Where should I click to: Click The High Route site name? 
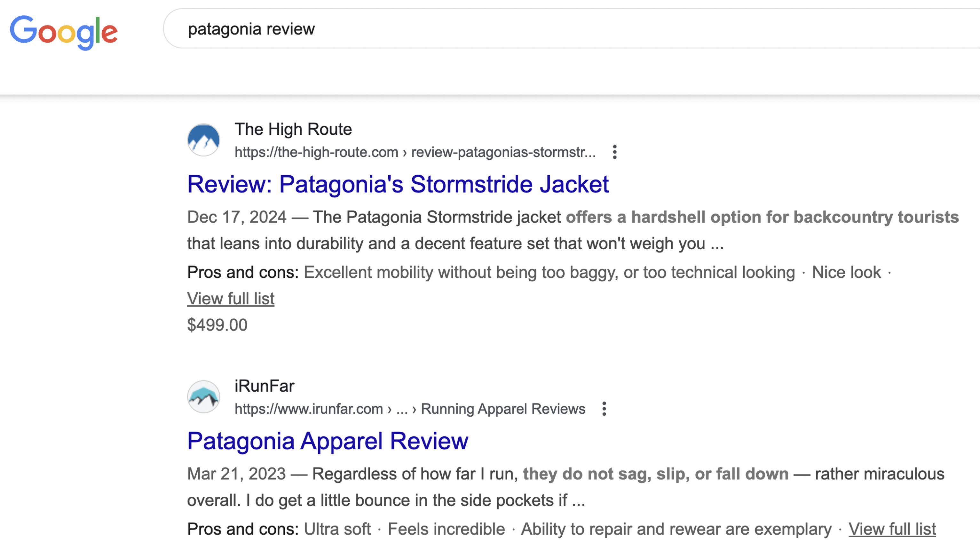293,129
